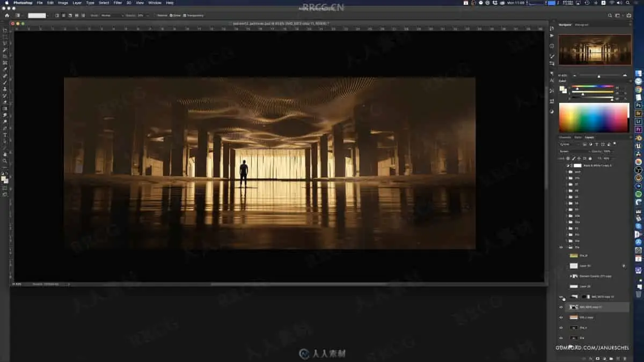Screen dimensions: 644x362
Task: Select the Brush tool
Action: (x=5, y=82)
